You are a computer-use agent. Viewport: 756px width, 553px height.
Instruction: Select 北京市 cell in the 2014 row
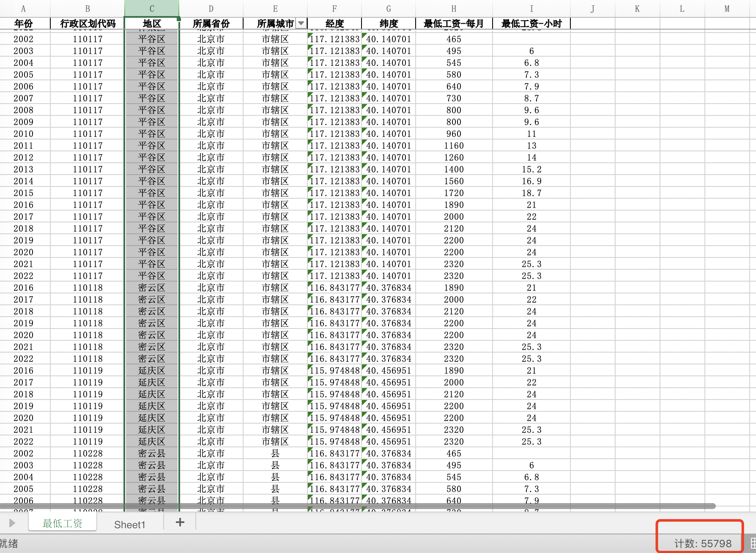tap(211, 181)
